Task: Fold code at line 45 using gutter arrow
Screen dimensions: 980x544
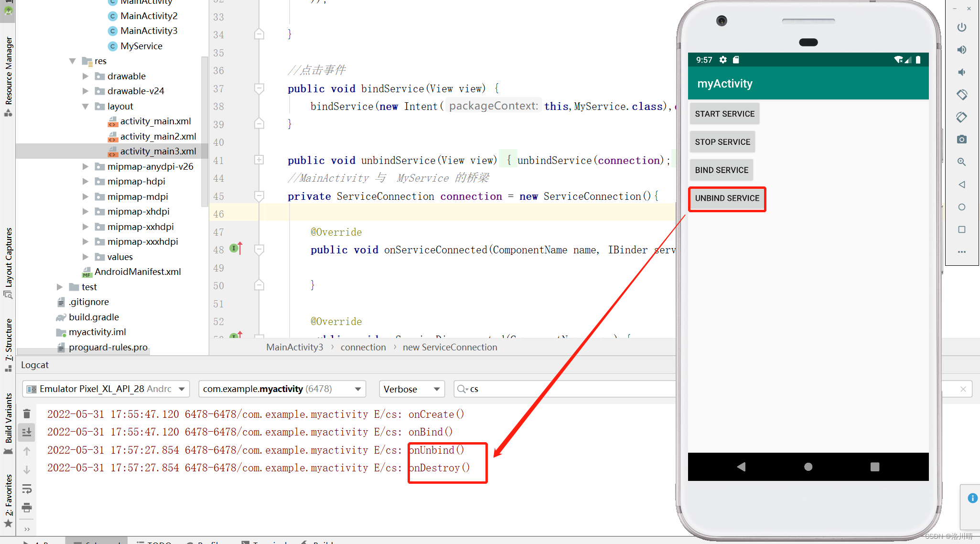Action: pos(259,196)
